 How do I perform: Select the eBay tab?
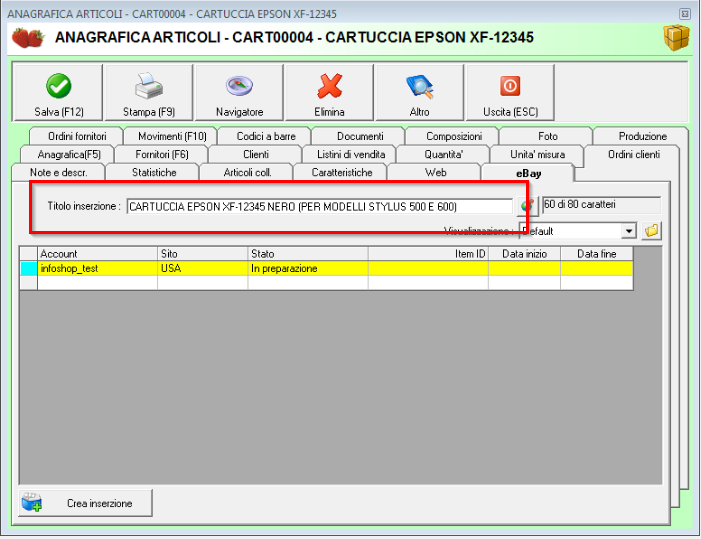point(528,173)
